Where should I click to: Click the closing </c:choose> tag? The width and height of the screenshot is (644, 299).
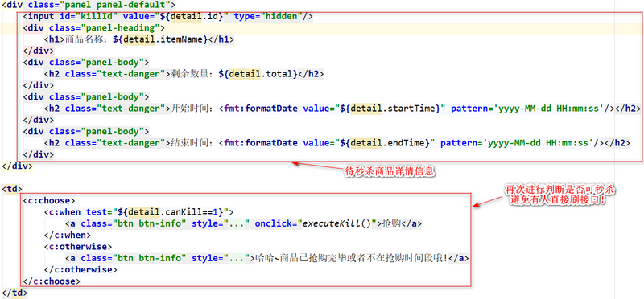tap(52, 281)
